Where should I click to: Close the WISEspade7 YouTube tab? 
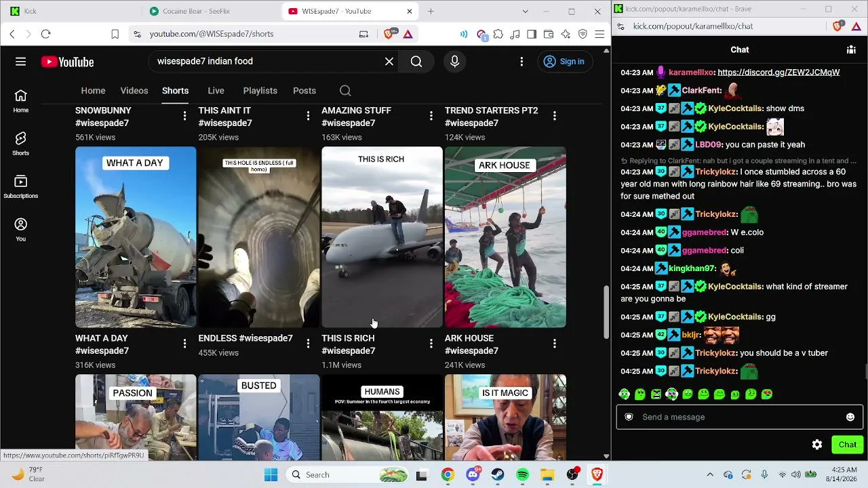410,12
